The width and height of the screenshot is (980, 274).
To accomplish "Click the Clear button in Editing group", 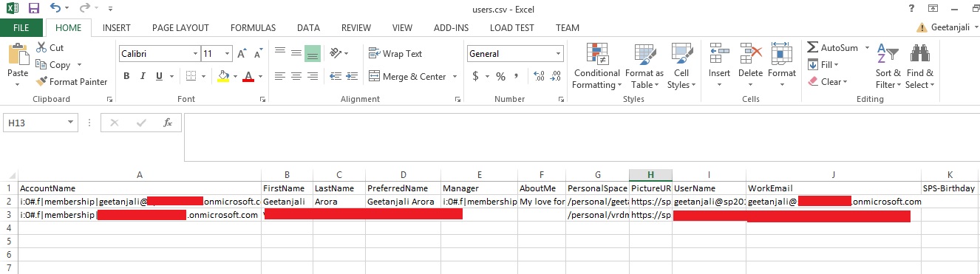I will [x=828, y=82].
